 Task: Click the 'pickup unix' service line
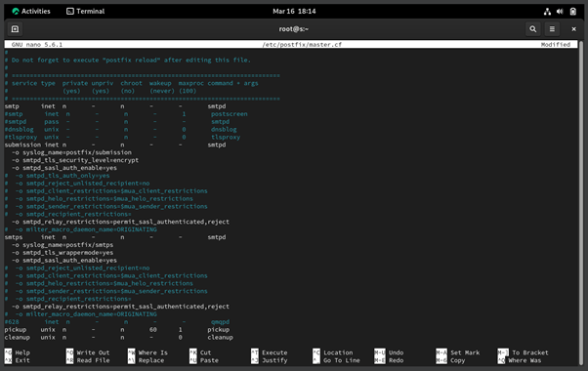pyautogui.click(x=117, y=330)
